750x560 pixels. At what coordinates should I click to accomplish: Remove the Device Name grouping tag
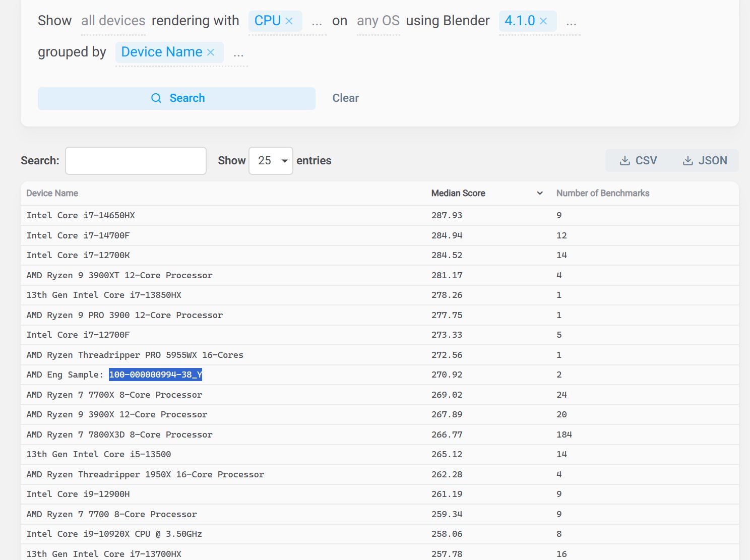coord(211,52)
